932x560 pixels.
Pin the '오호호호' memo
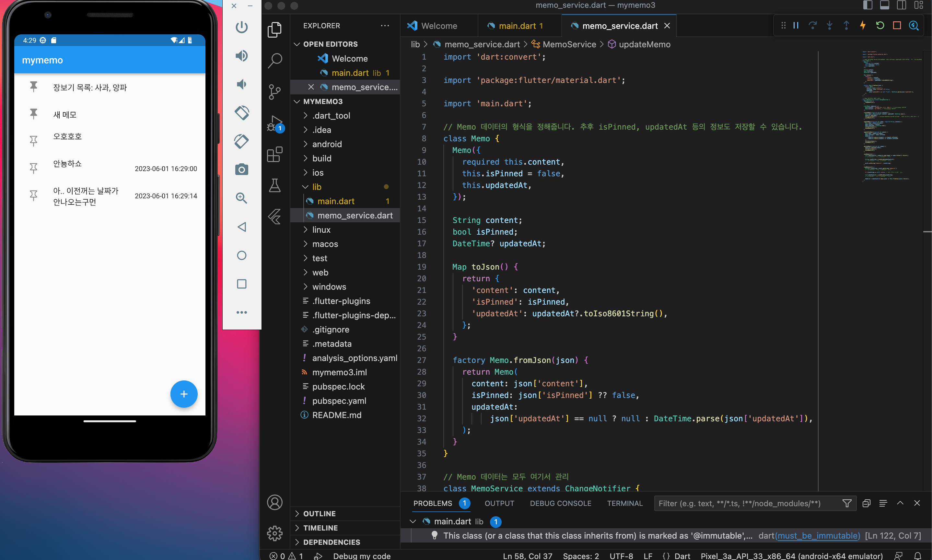coord(34,141)
